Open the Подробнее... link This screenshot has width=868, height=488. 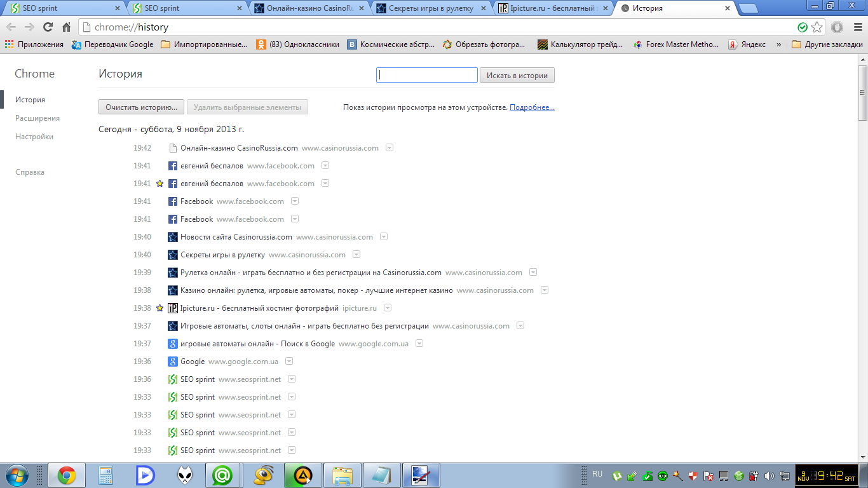coord(532,107)
